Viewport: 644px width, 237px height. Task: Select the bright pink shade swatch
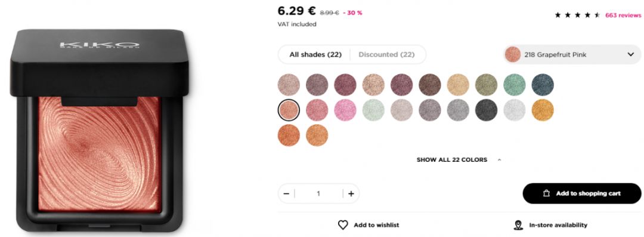tap(345, 110)
